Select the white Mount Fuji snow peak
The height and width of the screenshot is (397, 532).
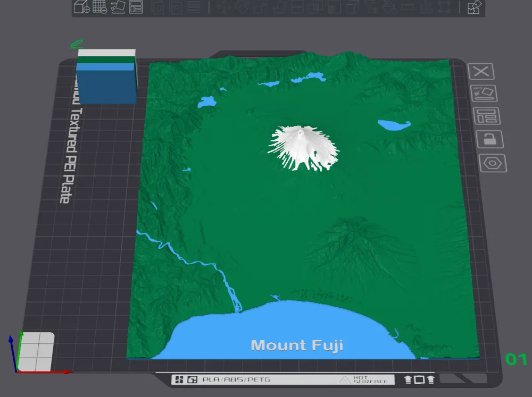[x=303, y=148]
